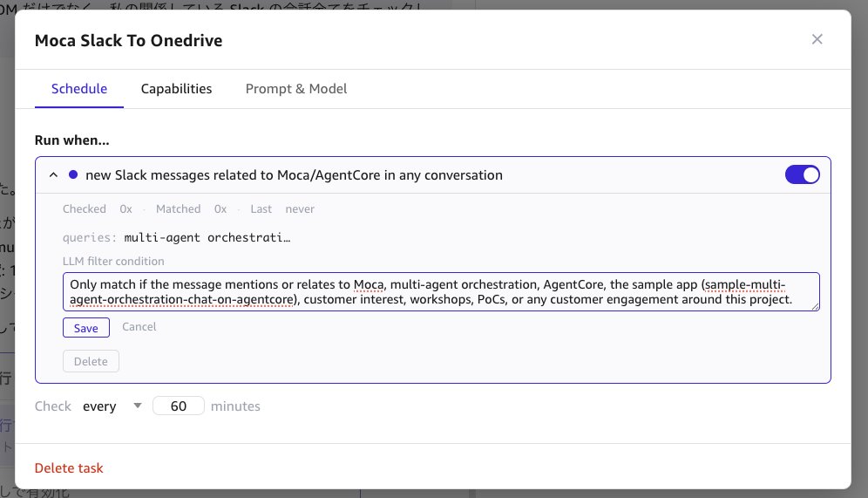This screenshot has width=868, height=498.
Task: Click the Matched 0x statistic
Action: [192, 208]
